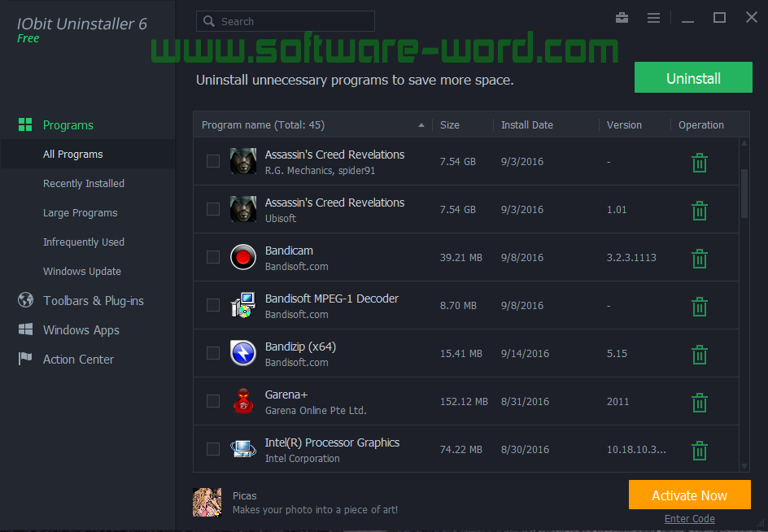Go to Action Center
This screenshot has width=768, height=532.
(x=78, y=360)
